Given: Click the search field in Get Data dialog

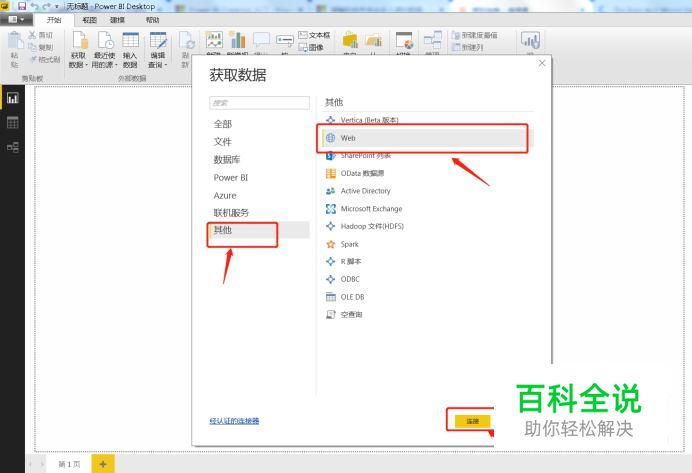Looking at the screenshot, I should point(260,103).
